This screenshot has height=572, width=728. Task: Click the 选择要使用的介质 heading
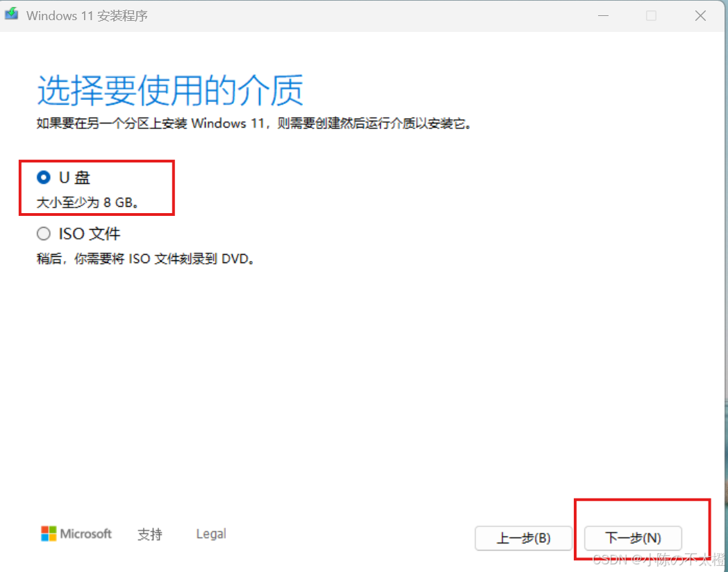170,90
